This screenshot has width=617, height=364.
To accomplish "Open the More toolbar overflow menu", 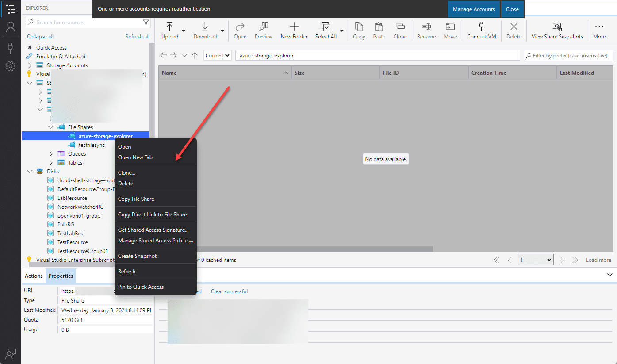I will 599,31.
